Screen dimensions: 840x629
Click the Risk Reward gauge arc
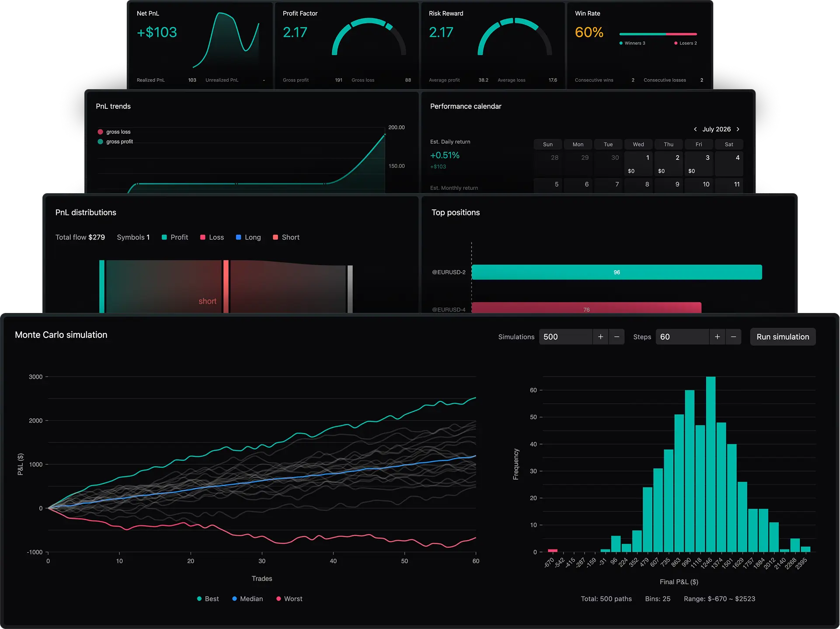(515, 21)
